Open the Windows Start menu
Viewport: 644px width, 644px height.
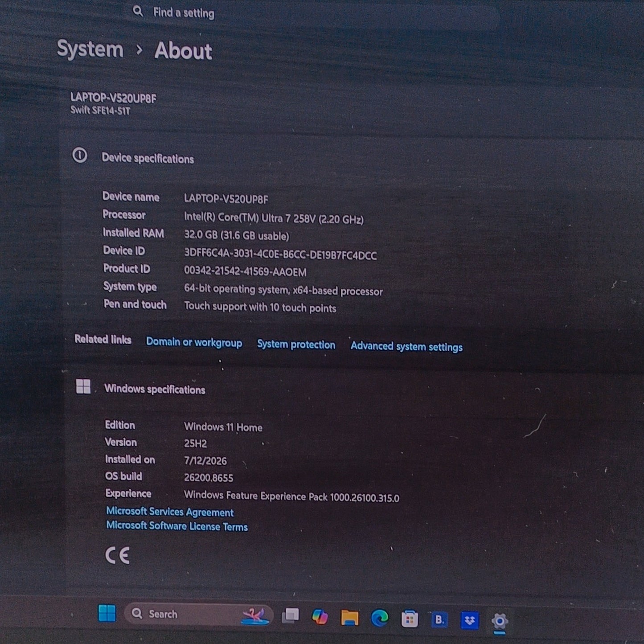click(x=107, y=614)
